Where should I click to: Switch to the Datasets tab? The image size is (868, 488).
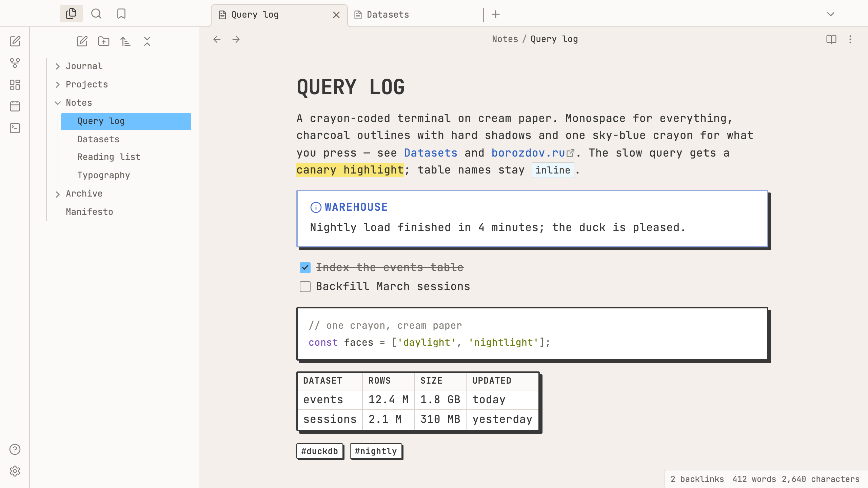(x=416, y=15)
